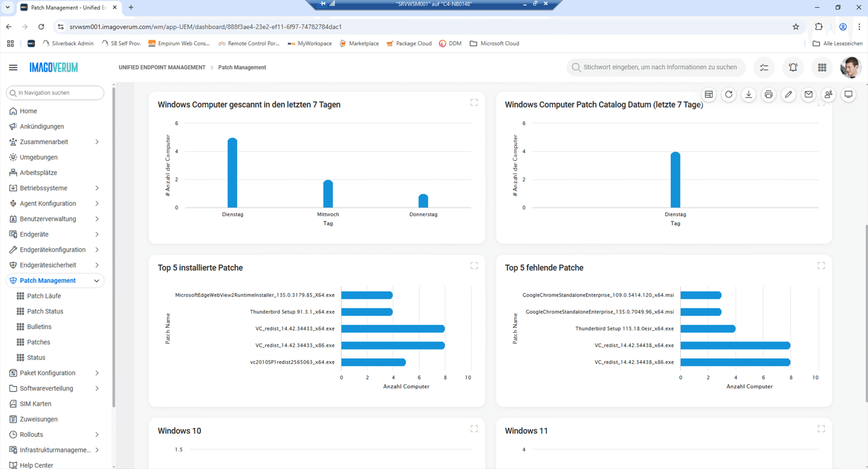
Task: Share dashboard with users icon
Action: 828,95
